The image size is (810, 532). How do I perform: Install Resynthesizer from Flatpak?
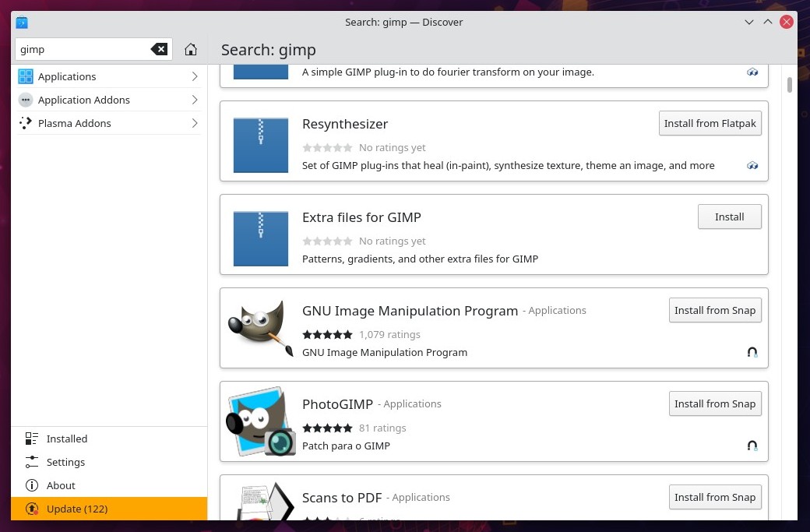pyautogui.click(x=710, y=123)
